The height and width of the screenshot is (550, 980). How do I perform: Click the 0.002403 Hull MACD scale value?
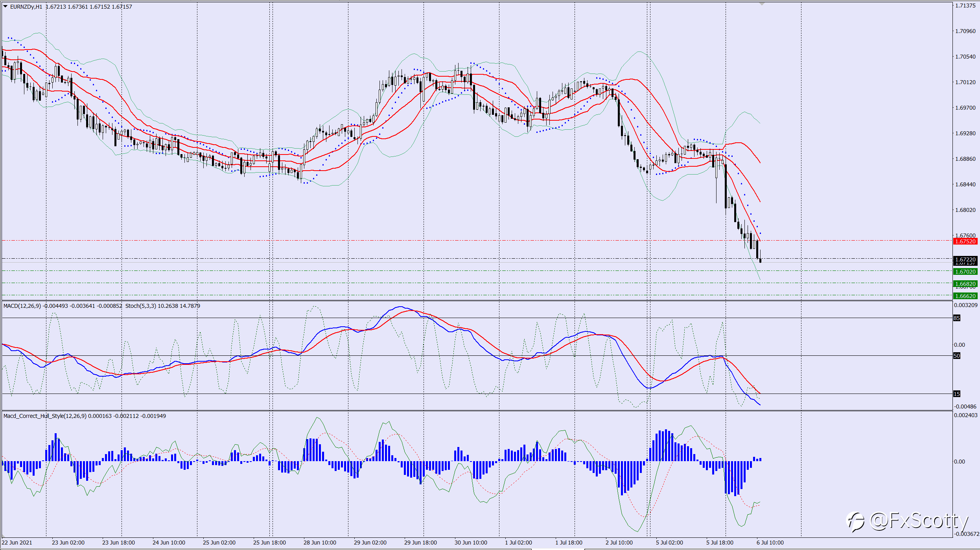click(x=966, y=415)
